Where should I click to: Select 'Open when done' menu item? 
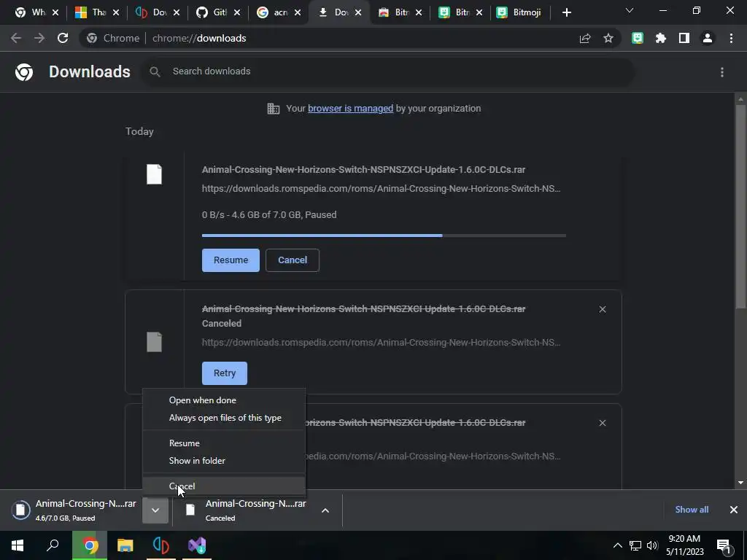coord(224,400)
